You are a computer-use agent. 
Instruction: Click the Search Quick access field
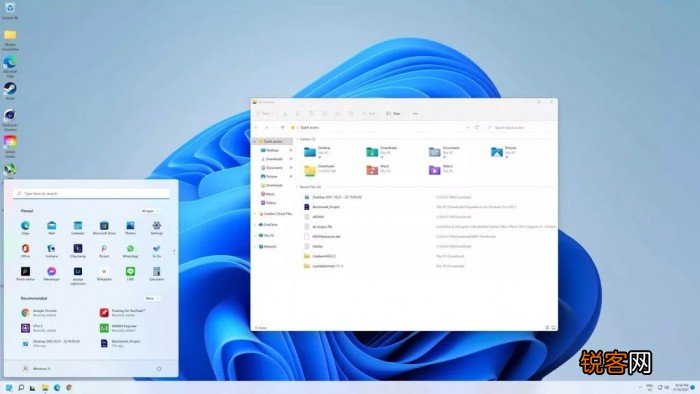521,128
